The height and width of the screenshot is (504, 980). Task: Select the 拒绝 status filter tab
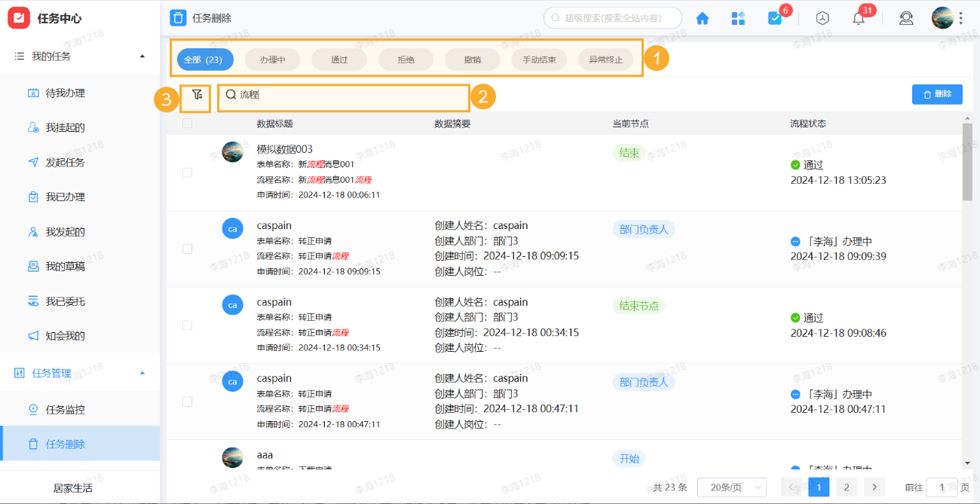click(405, 59)
